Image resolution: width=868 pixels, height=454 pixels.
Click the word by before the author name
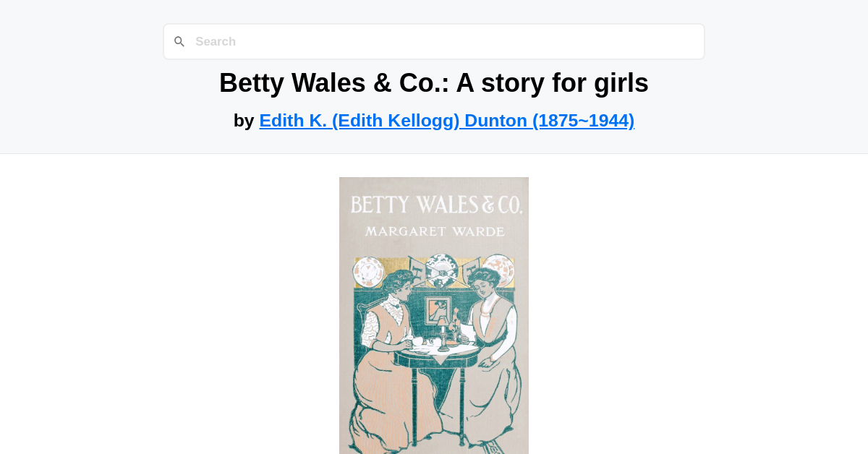point(245,120)
